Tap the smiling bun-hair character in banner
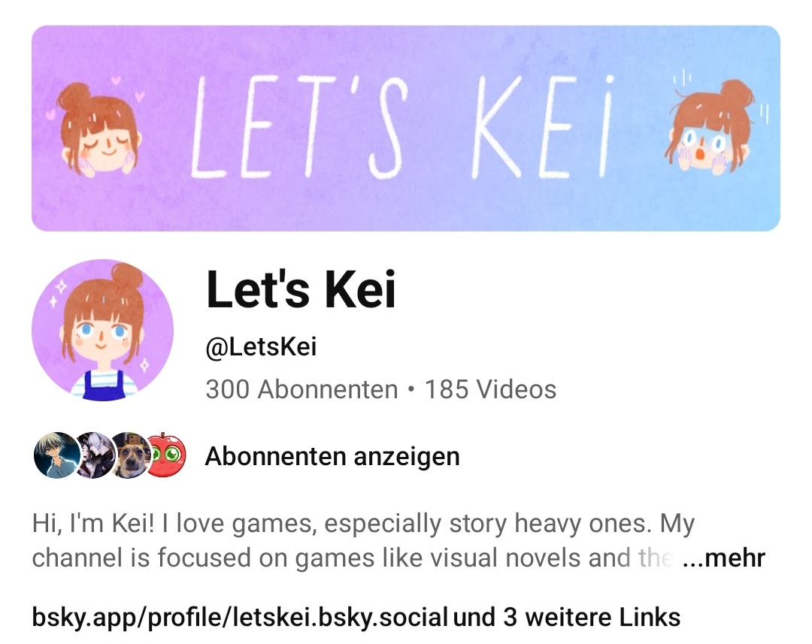The image size is (812, 644). click(x=98, y=129)
